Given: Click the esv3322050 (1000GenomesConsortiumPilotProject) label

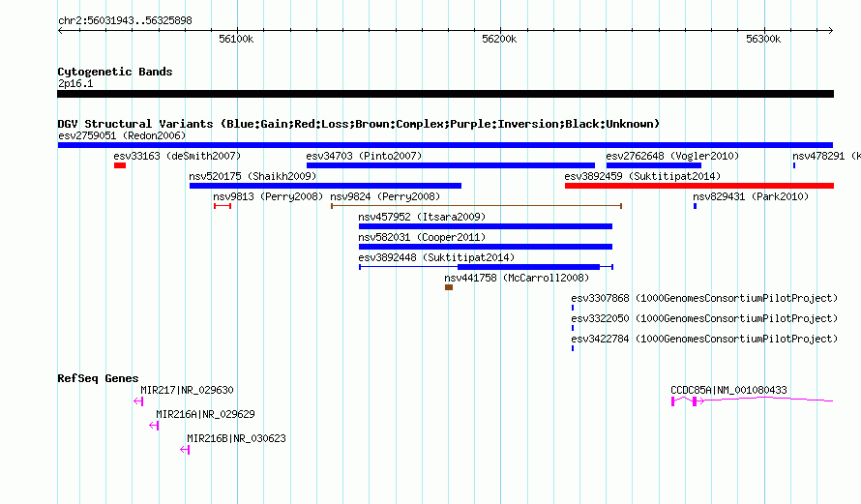Looking at the screenshot, I should pyautogui.click(x=704, y=318).
